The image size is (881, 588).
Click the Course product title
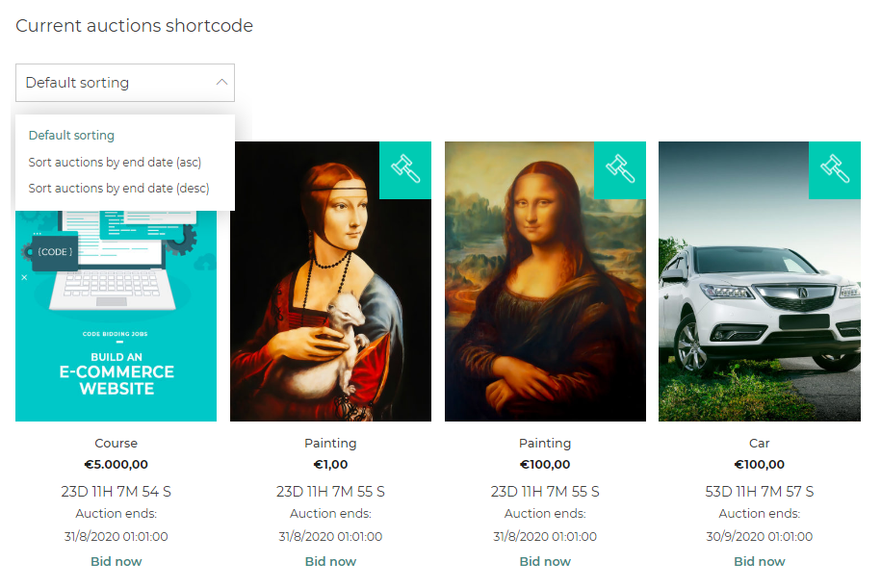click(x=117, y=443)
